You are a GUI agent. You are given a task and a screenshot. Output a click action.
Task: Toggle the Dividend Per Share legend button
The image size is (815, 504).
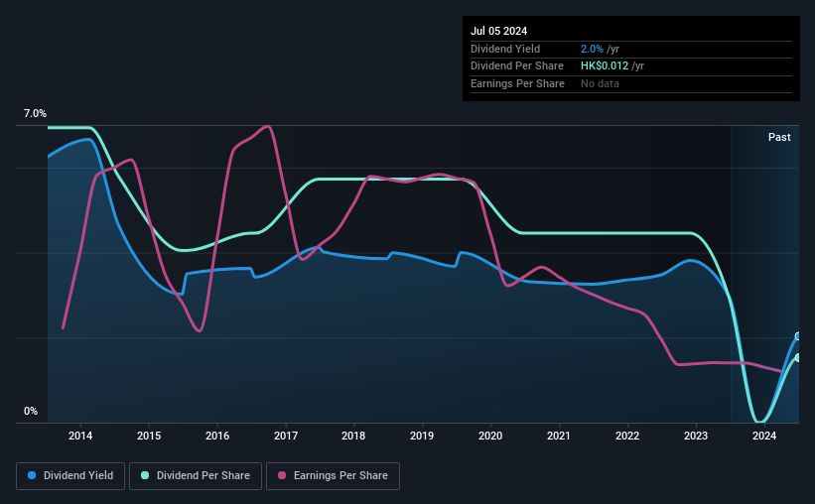click(x=196, y=476)
